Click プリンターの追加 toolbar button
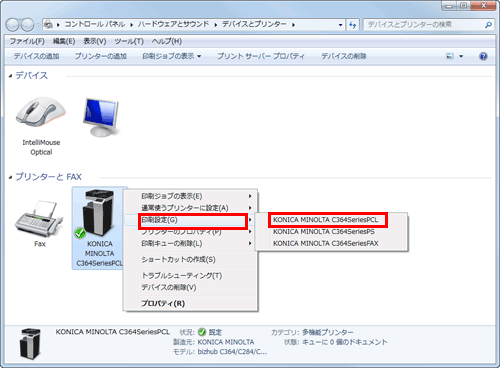500x368 pixels. pos(101,56)
